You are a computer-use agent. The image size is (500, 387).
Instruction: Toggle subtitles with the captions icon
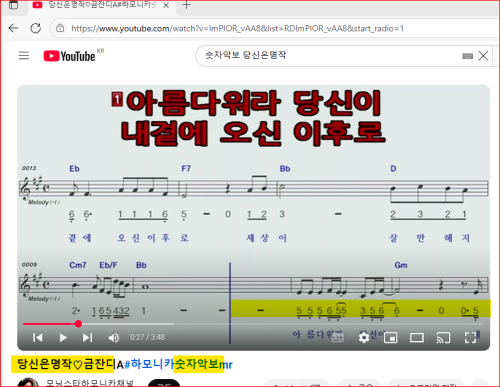click(x=337, y=338)
